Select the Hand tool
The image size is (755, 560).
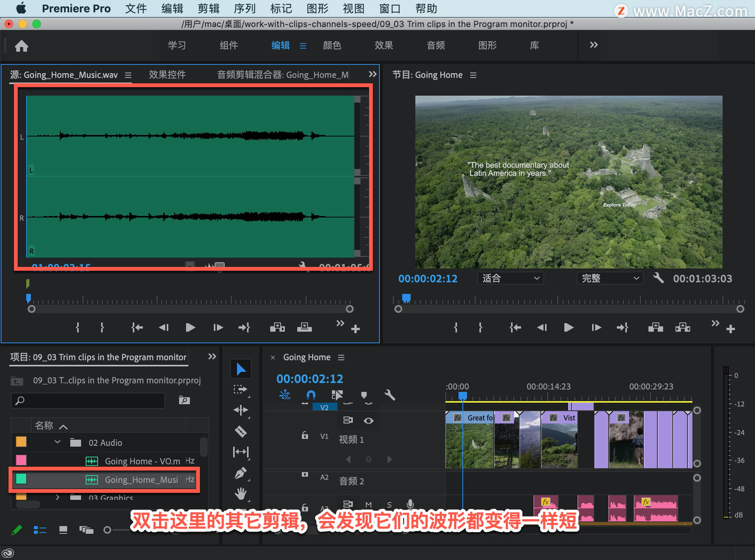[x=241, y=494]
